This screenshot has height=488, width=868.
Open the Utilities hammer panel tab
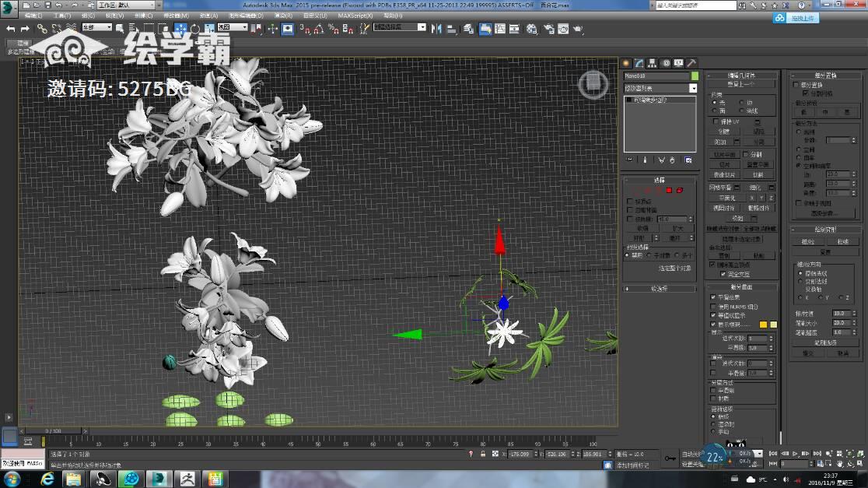(691, 63)
